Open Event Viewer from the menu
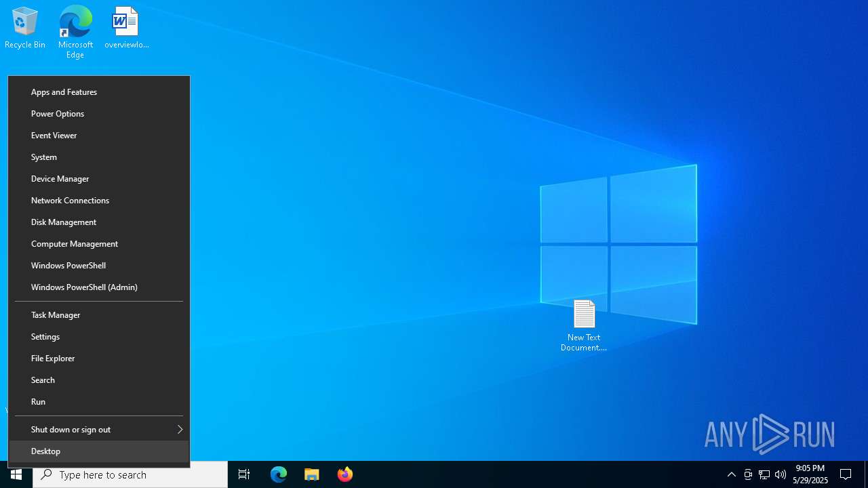 point(99,136)
